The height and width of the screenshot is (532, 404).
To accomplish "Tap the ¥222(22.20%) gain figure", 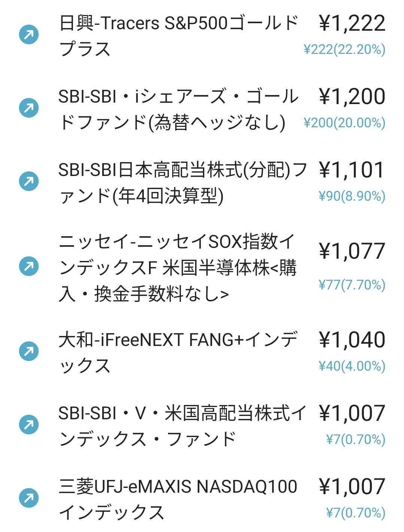I will click(344, 49).
